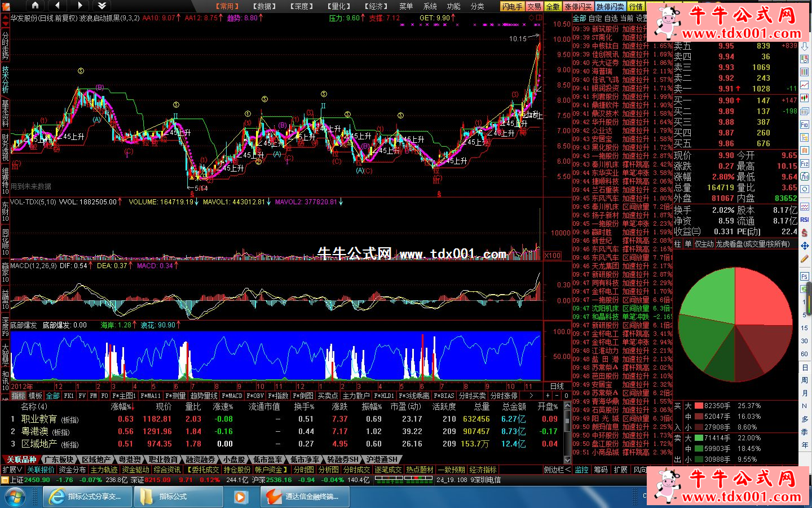Launch the media player taskbar icon

click(x=240, y=497)
